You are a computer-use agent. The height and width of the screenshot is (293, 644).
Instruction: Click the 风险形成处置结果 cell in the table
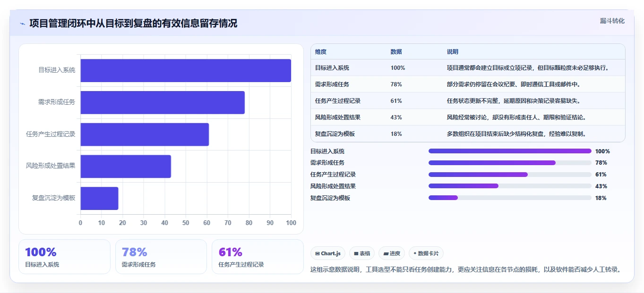338,117
